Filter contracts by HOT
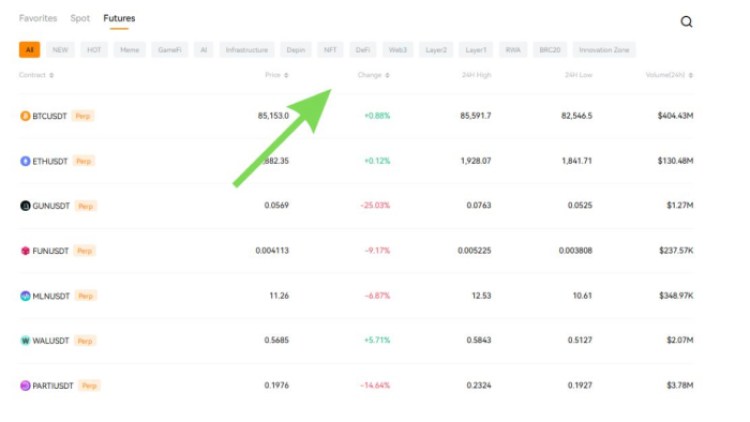This screenshot has height=422, width=750. [x=94, y=50]
